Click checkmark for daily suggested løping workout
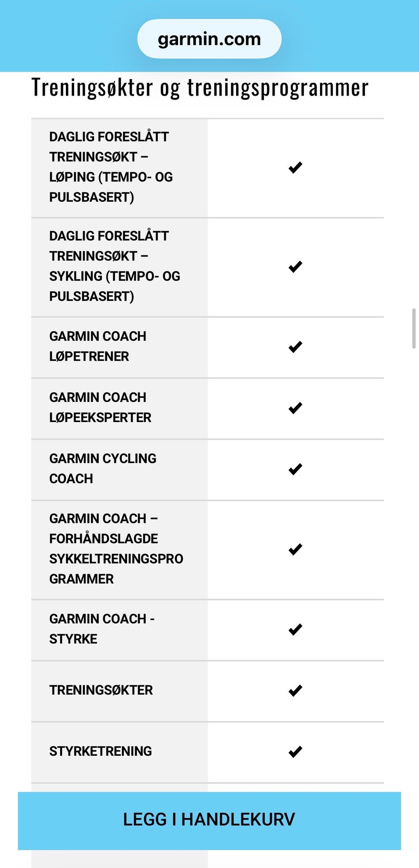The height and width of the screenshot is (868, 419). 295,167
